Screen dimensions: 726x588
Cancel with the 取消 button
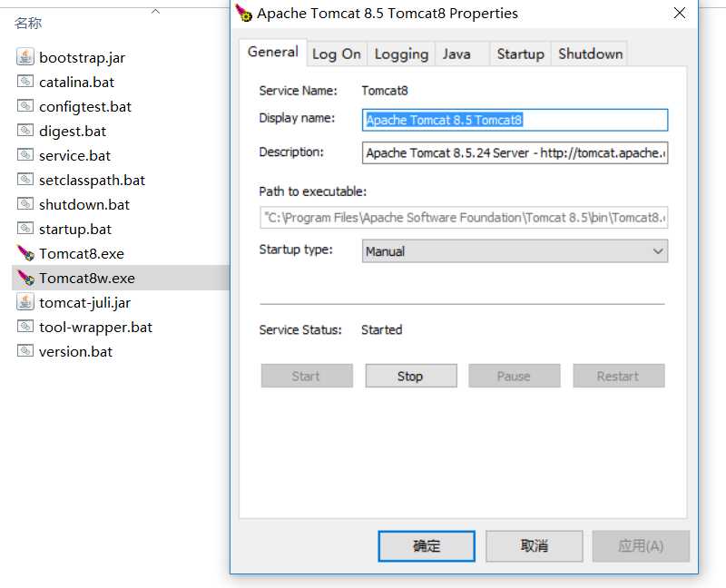pos(534,546)
